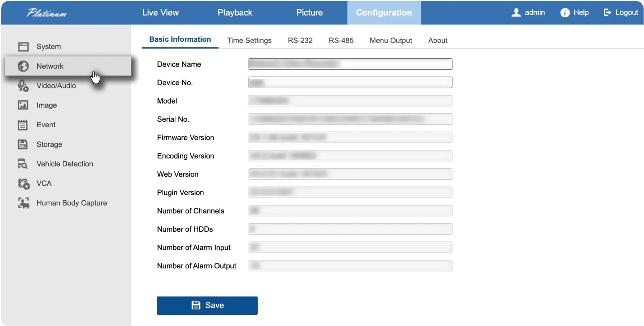Open the About tab
Screen dimensions: 644x326
pyautogui.click(x=438, y=41)
